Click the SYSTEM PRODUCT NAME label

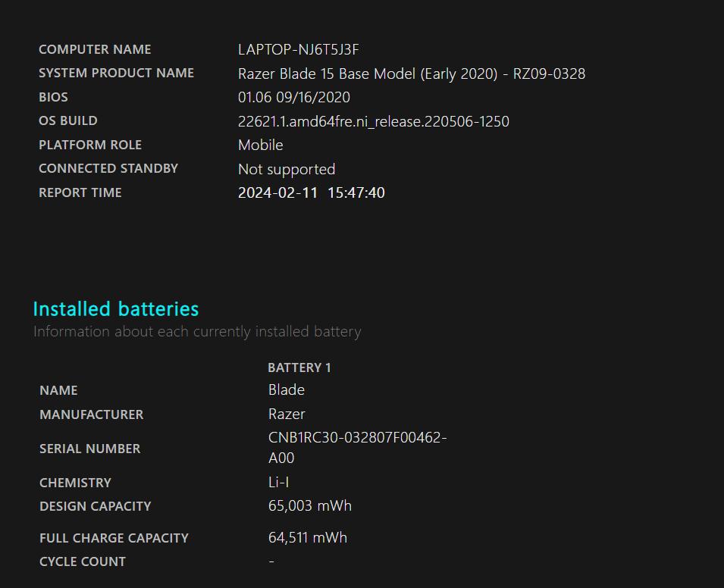[116, 73]
